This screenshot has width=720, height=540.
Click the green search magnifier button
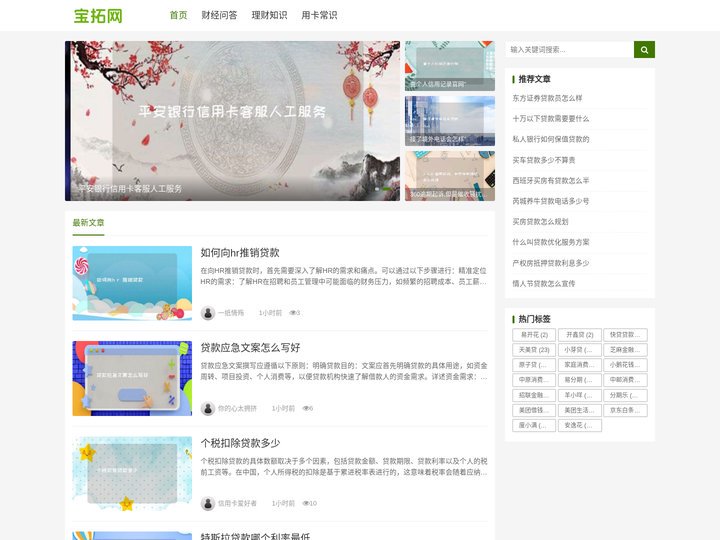644,50
